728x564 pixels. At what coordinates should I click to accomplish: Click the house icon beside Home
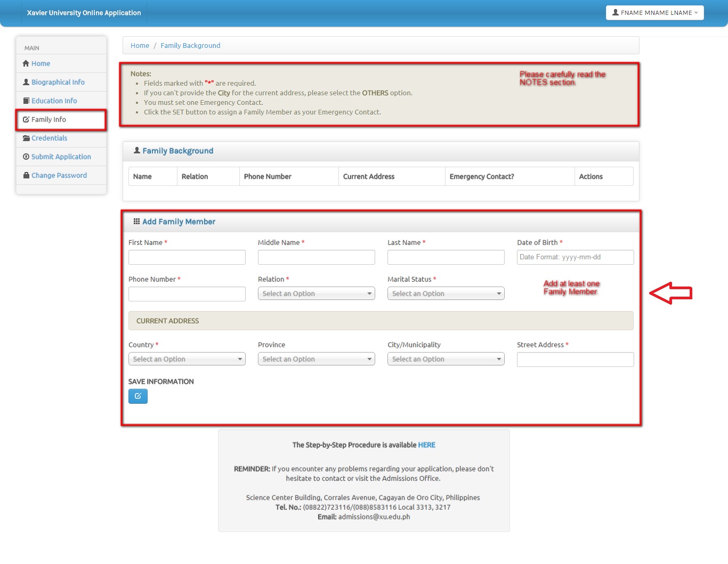pos(26,63)
